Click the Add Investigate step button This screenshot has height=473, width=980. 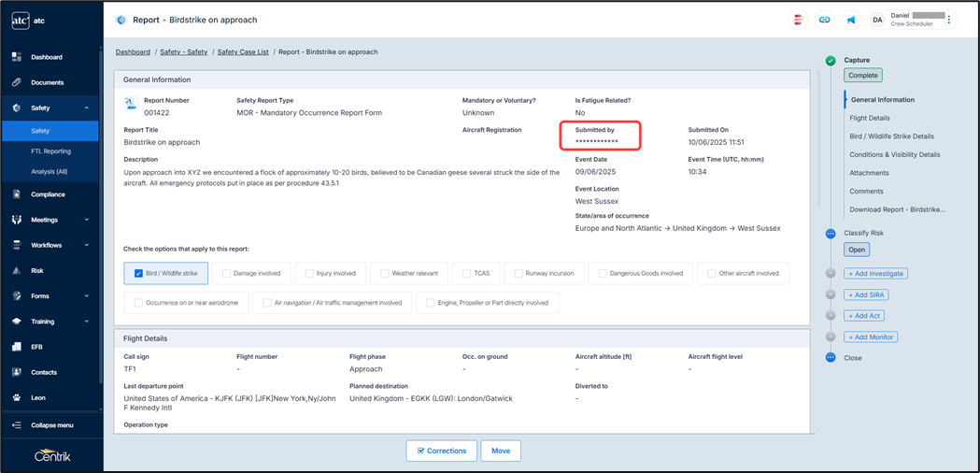tap(875, 274)
